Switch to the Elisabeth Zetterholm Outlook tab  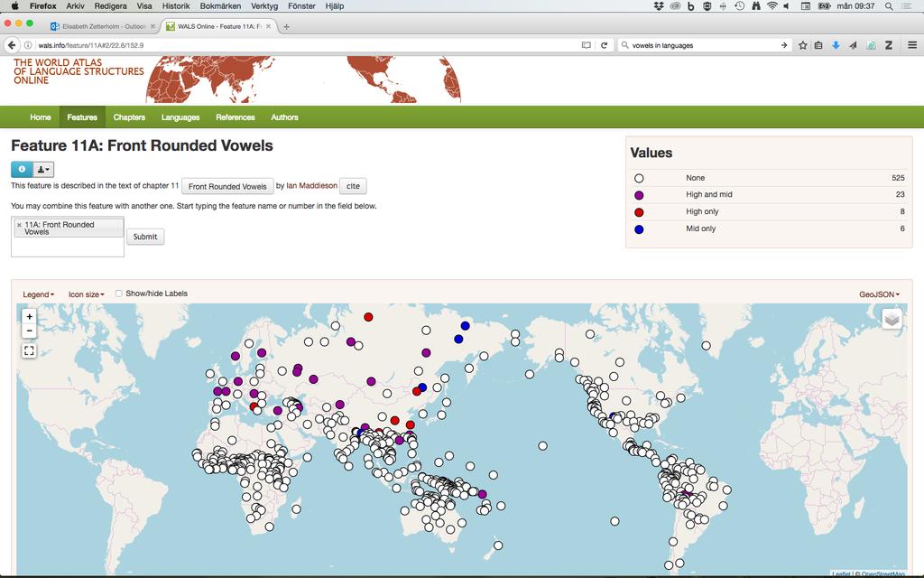[101, 26]
